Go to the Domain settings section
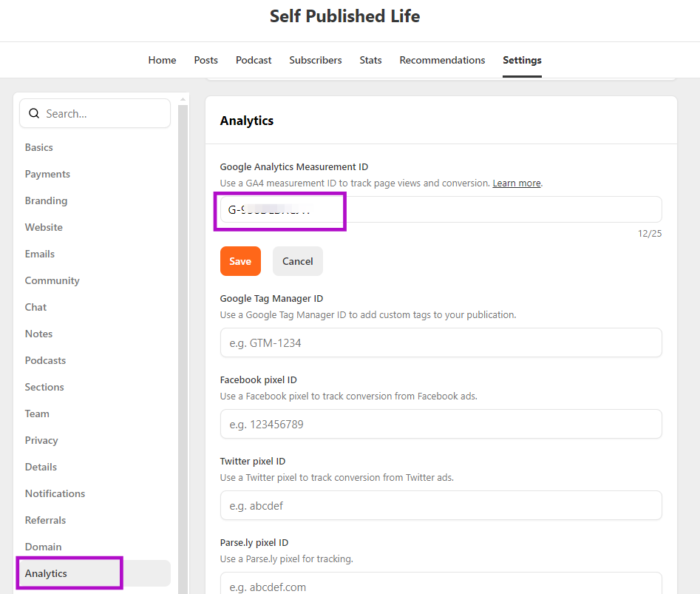Image resolution: width=700 pixels, height=594 pixels. (43, 547)
